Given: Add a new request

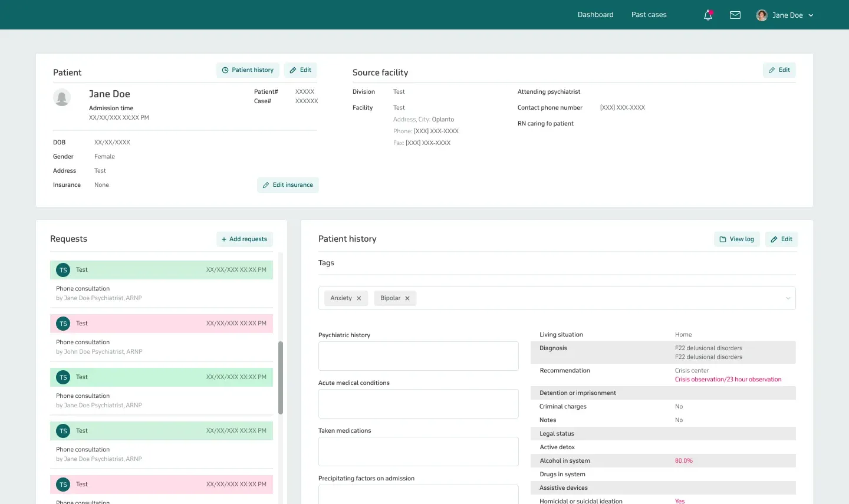Looking at the screenshot, I should 244,239.
